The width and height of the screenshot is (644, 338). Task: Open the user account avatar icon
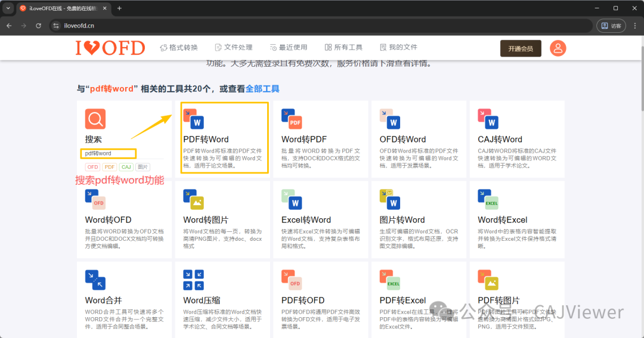pyautogui.click(x=558, y=48)
